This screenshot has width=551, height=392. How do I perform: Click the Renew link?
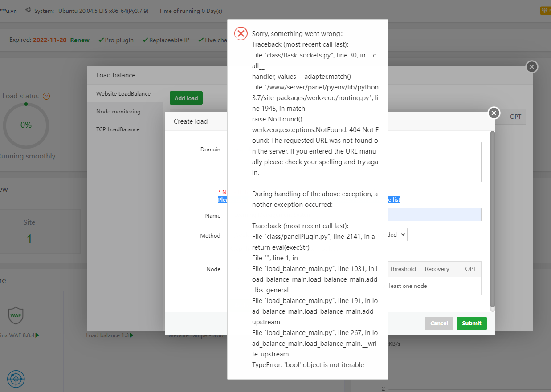pyautogui.click(x=80, y=40)
